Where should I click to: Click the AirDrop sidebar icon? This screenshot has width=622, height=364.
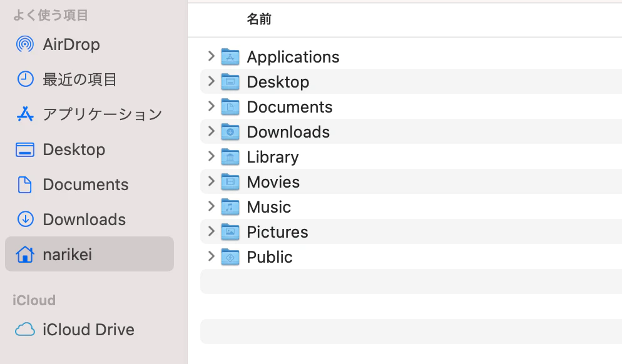click(25, 44)
